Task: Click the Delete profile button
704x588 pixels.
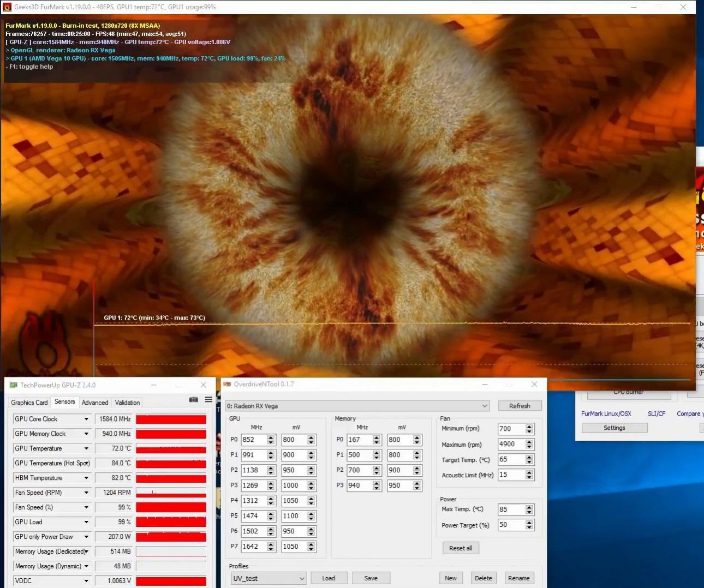Action: [x=484, y=578]
